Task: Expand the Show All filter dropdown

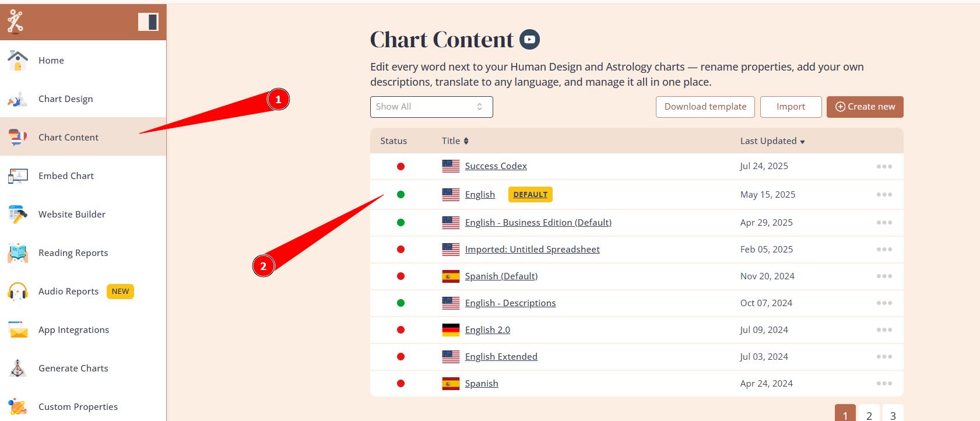Action: pos(431,107)
